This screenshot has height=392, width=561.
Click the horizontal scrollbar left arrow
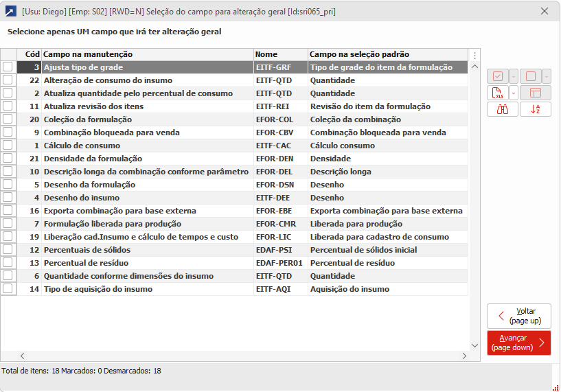tap(22, 356)
